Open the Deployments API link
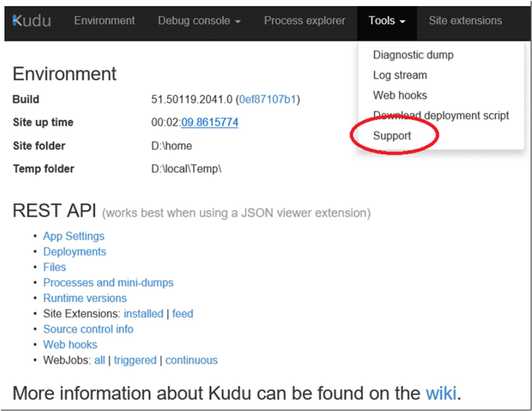 (74, 252)
